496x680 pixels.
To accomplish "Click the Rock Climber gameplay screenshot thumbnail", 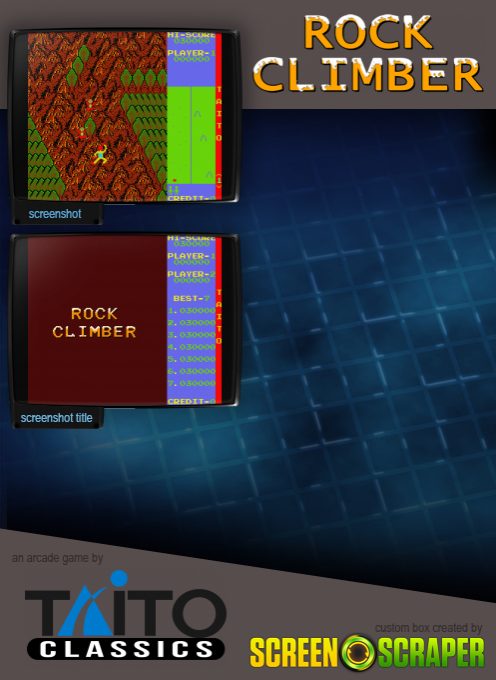I will coord(124,116).
